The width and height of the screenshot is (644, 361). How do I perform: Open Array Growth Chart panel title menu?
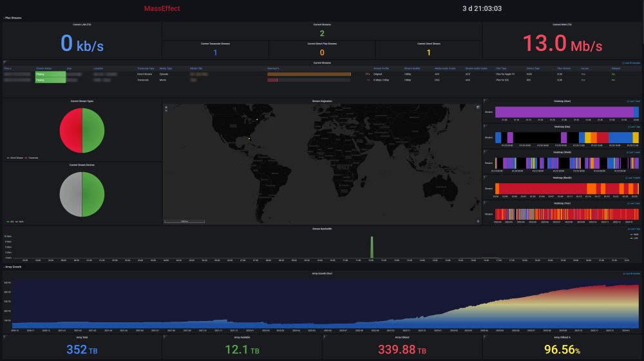tap(322, 273)
